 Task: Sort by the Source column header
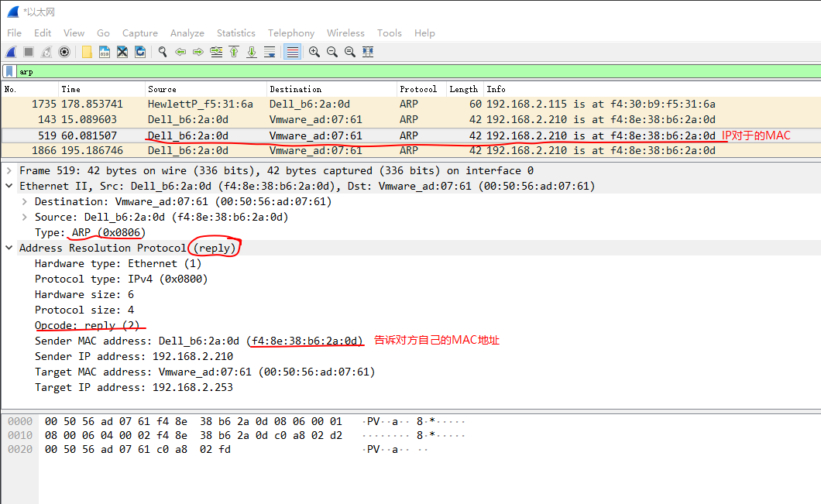206,90
